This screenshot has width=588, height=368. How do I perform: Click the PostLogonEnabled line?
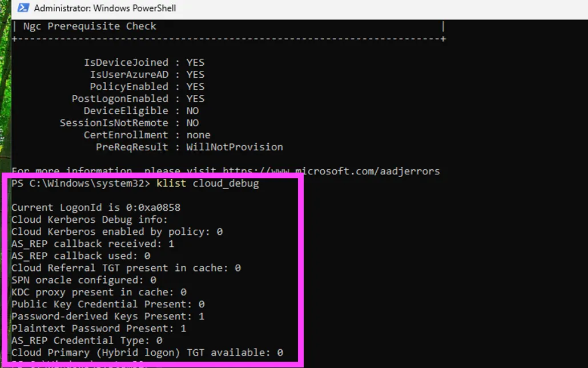[x=138, y=98]
